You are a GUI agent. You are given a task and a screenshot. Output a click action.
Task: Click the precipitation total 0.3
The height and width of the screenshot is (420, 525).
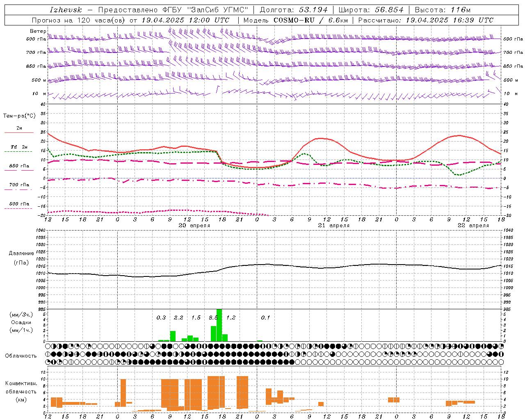click(x=161, y=317)
